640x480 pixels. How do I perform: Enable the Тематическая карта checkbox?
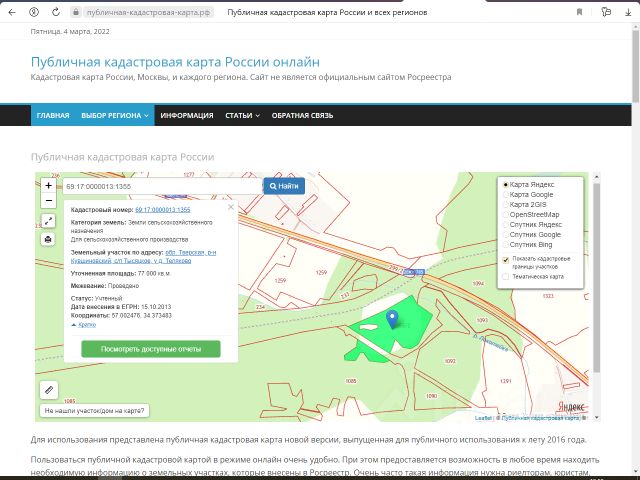tap(506, 277)
